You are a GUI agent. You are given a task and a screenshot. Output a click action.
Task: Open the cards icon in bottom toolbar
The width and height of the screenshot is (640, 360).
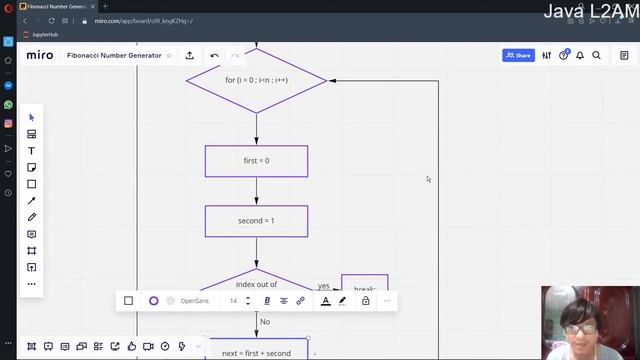tap(82, 347)
